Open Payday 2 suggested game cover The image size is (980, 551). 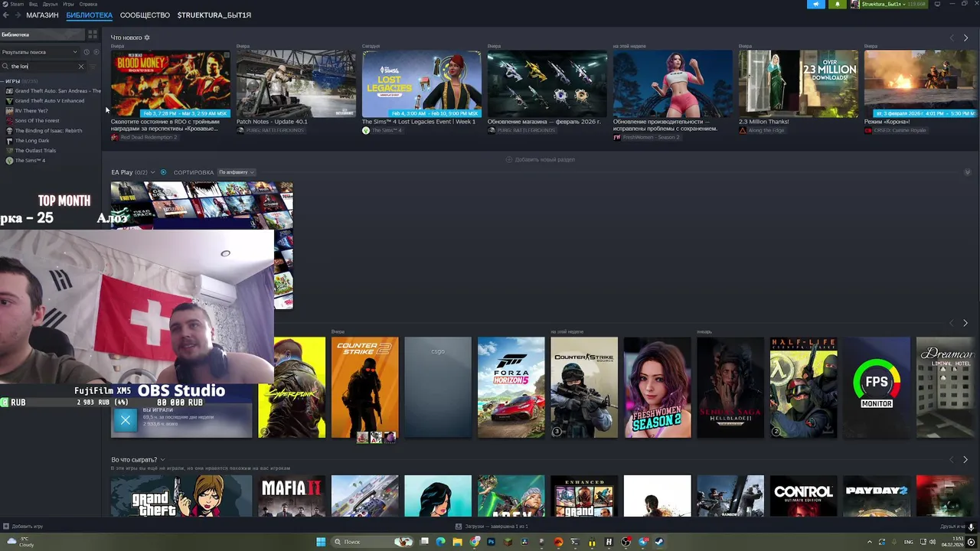pos(877,496)
